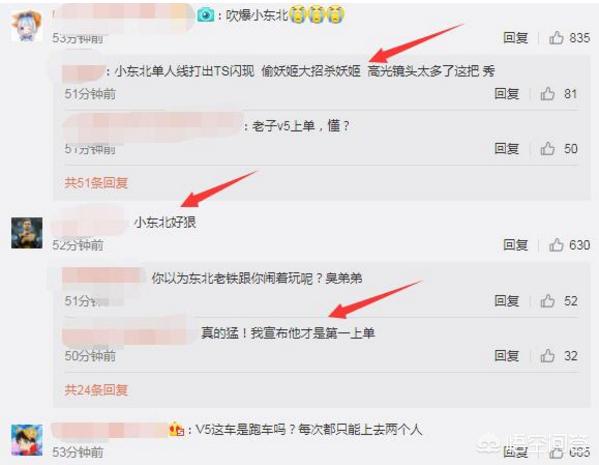The image size is (599, 465).
Task: Reply to the 东北老铁 comment
Action: 507,301
